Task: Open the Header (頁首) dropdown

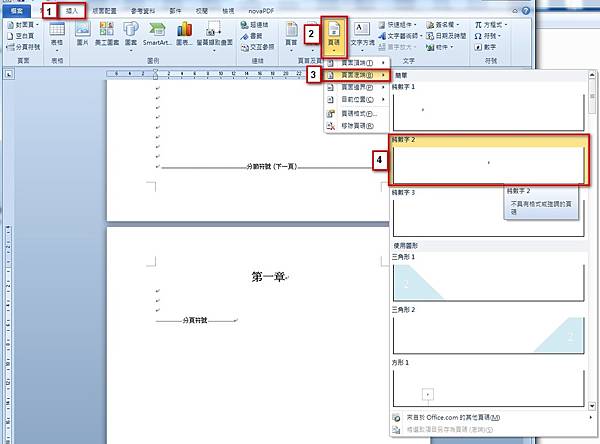Action: click(291, 36)
